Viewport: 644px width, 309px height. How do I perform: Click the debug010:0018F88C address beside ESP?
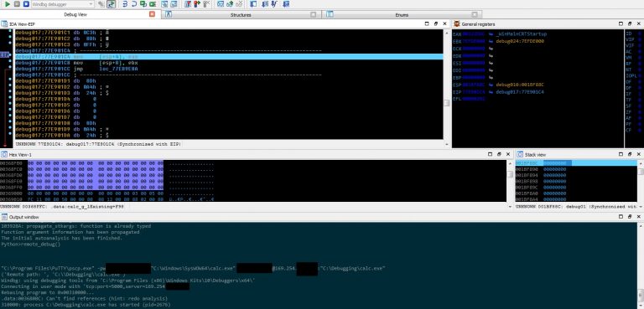click(520, 85)
